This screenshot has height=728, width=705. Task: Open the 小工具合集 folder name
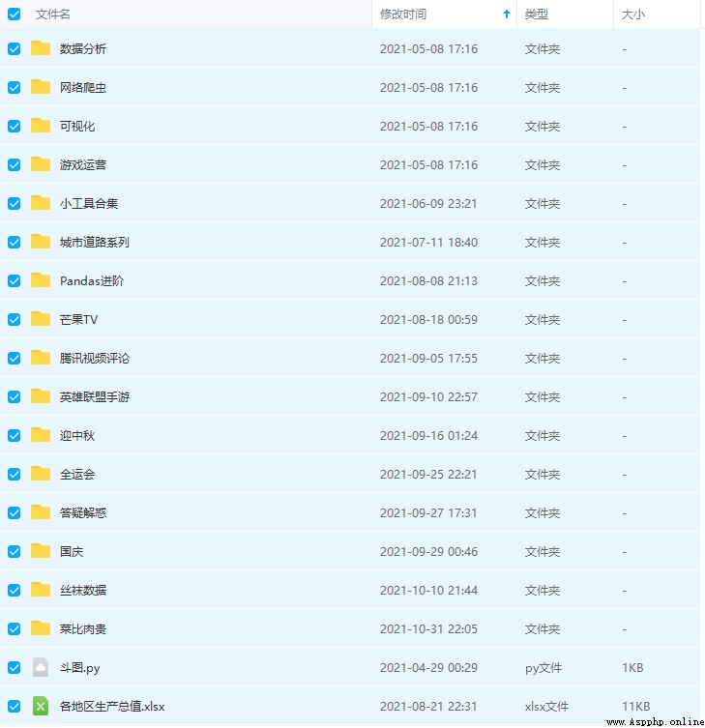pos(89,203)
